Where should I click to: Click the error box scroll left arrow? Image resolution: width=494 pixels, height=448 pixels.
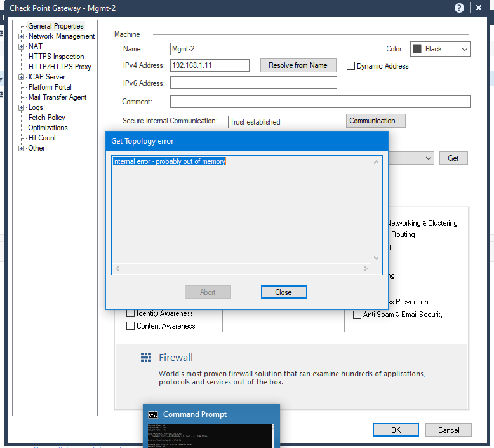[x=117, y=268]
